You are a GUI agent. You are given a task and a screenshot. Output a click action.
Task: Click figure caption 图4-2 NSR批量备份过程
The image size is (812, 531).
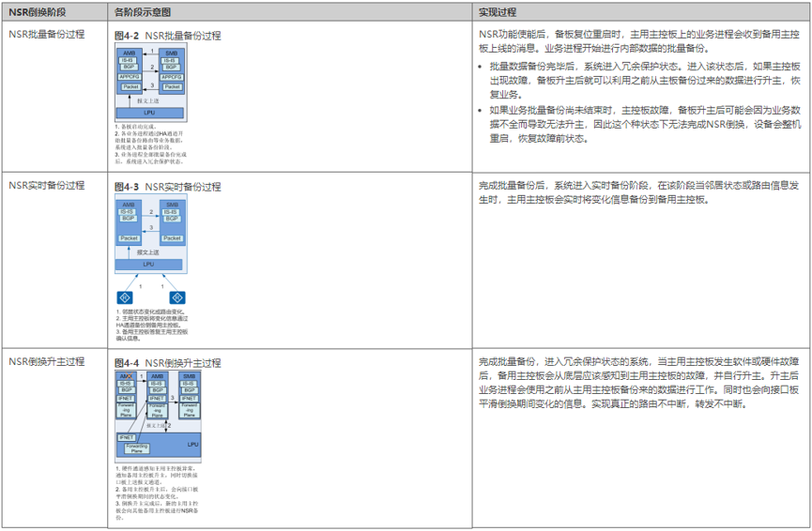[x=167, y=36]
